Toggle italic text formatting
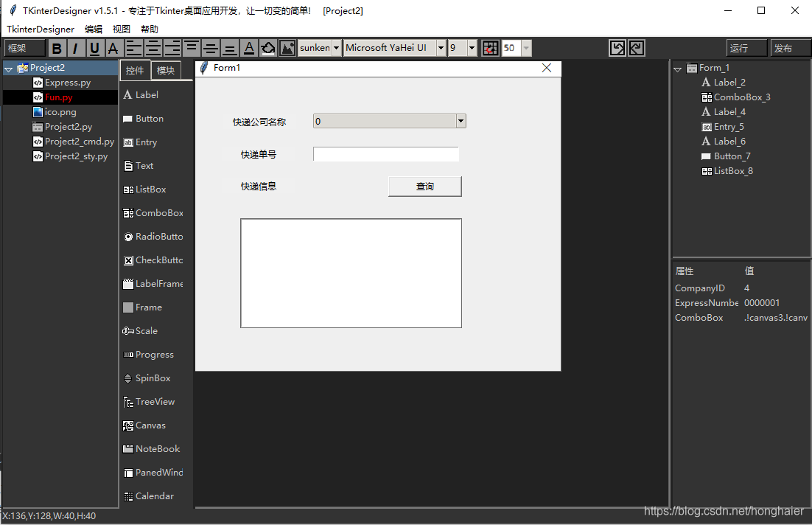Image resolution: width=812 pixels, height=525 pixels. tap(76, 48)
